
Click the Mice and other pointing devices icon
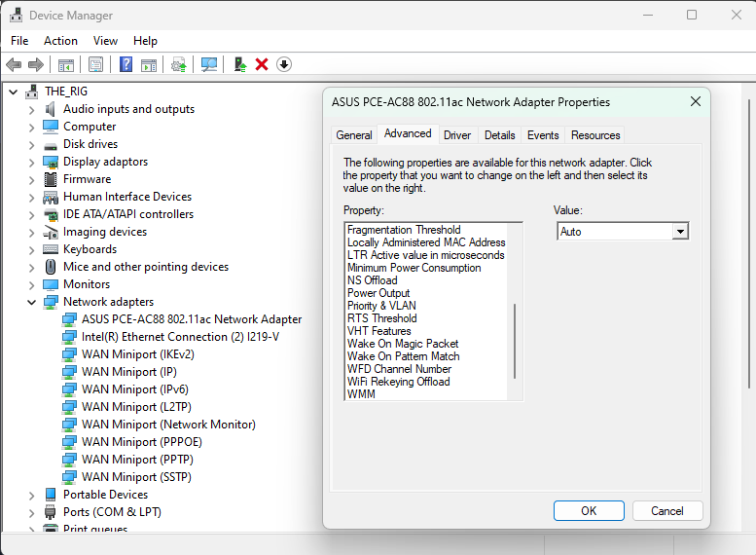[51, 267]
